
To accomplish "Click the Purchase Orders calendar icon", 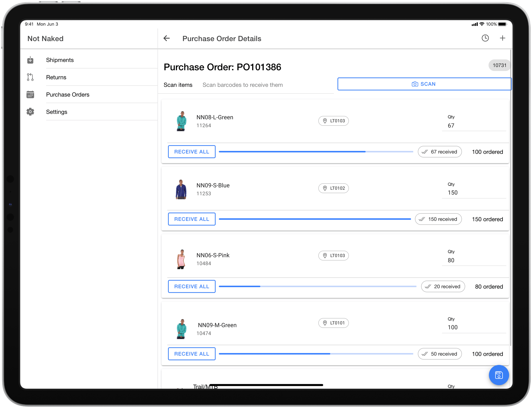I will coord(30,94).
